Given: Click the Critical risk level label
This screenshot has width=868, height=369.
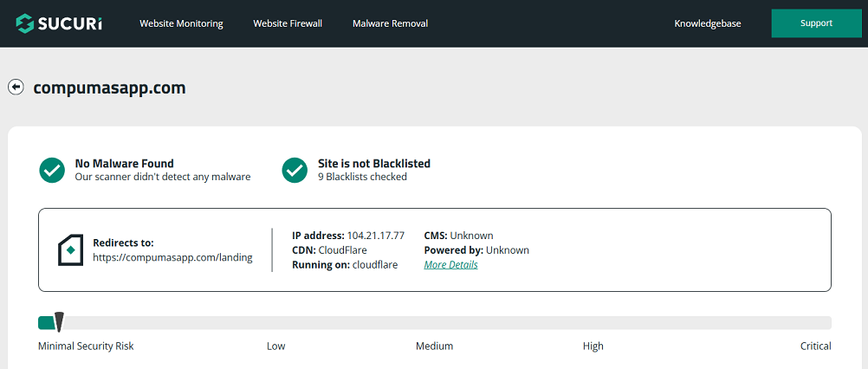Looking at the screenshot, I should [815, 346].
